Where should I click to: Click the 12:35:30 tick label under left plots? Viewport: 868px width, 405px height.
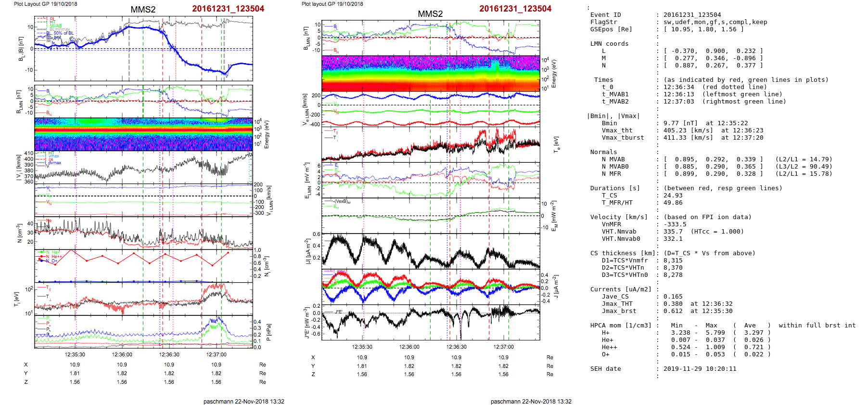coord(75,355)
